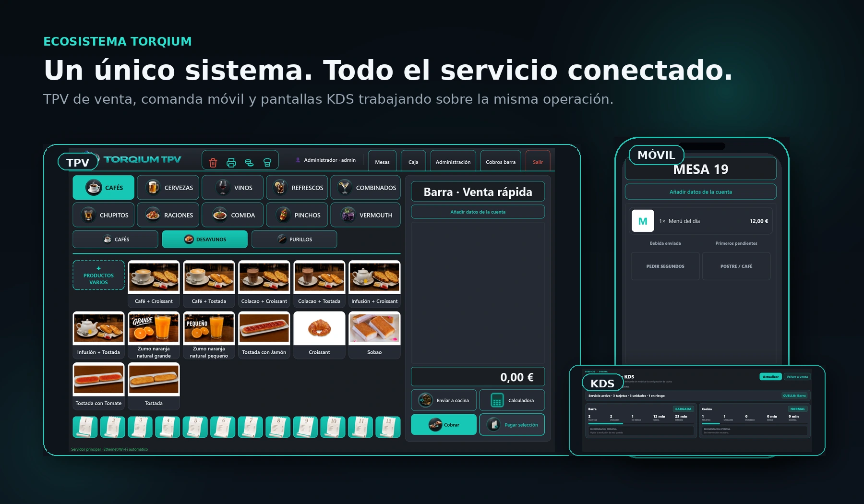Open ticket scroll icon number 9
This screenshot has height=504, width=864.
coord(305,427)
